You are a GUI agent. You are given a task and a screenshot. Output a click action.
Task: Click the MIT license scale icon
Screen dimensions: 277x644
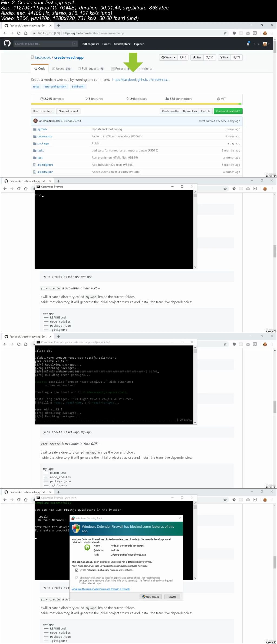coord(218,99)
